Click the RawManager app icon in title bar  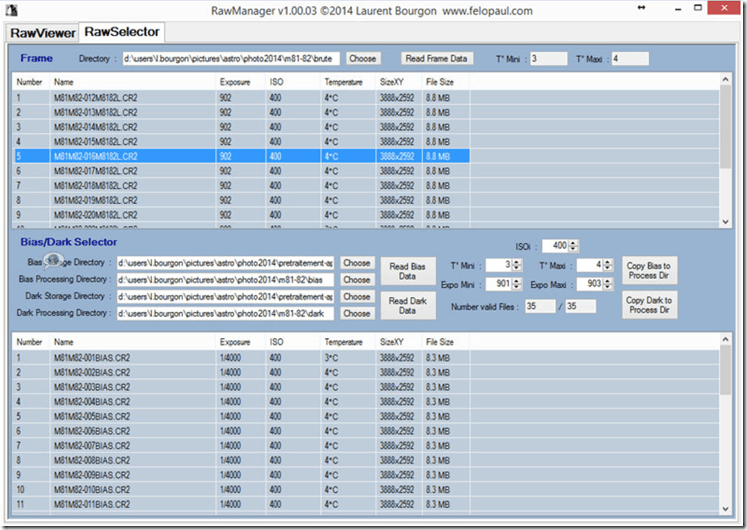pyautogui.click(x=11, y=10)
